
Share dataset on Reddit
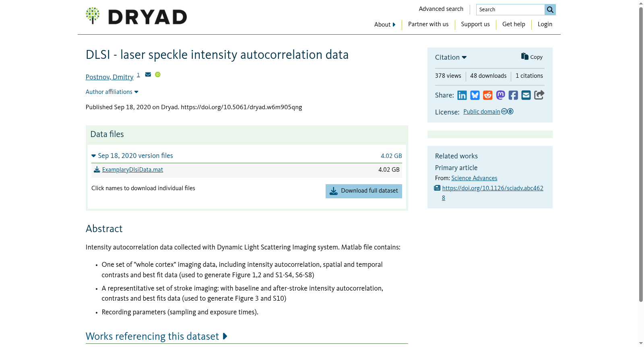click(x=488, y=95)
